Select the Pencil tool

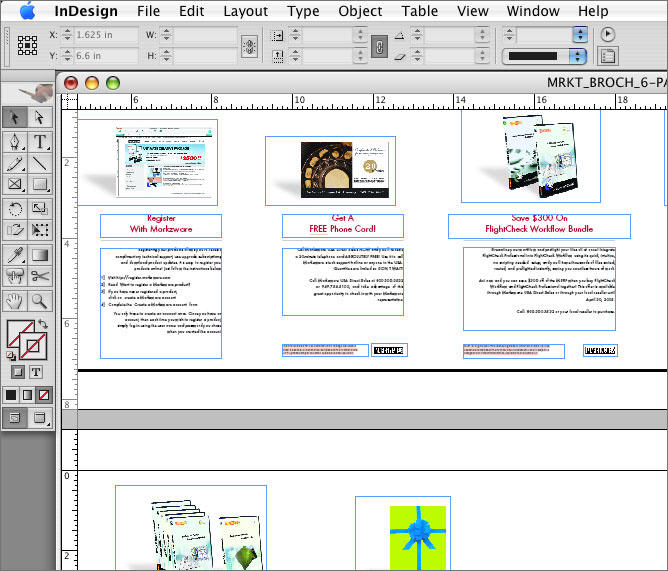pyautogui.click(x=15, y=163)
